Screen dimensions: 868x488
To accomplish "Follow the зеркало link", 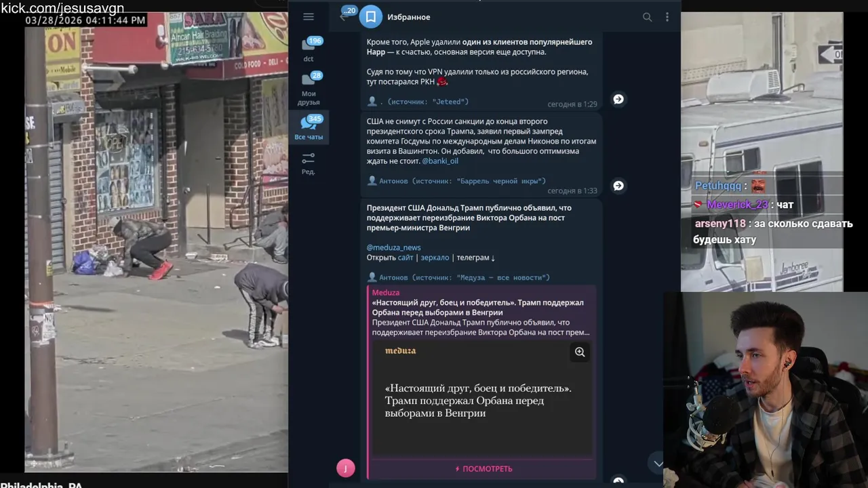I will (x=435, y=258).
